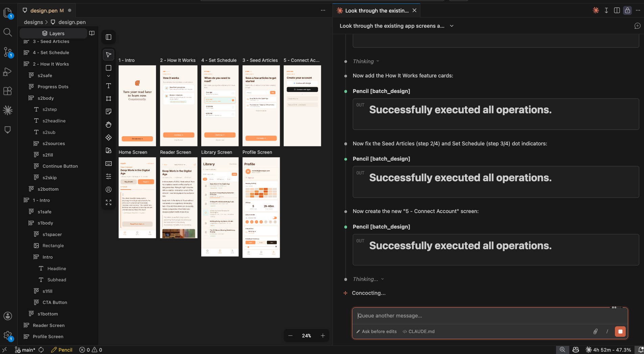Select the Profile Screen thumbnail on the canvas

pos(261,208)
